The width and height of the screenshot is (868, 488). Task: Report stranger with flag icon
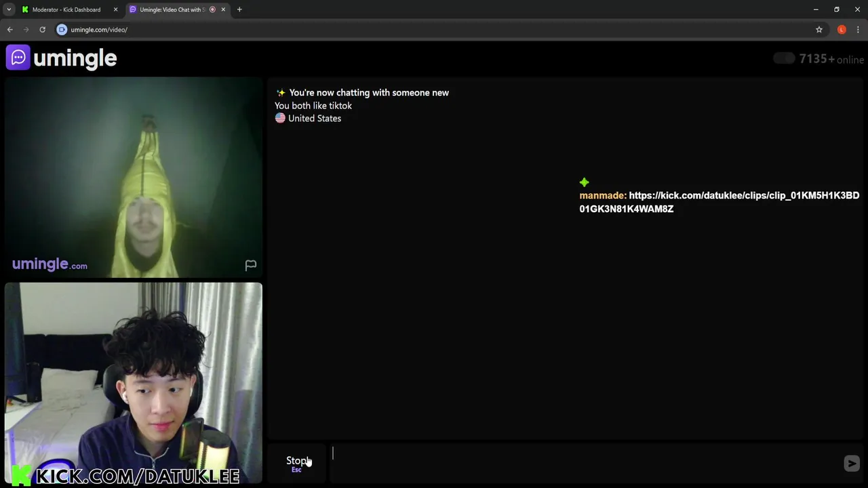(251, 265)
